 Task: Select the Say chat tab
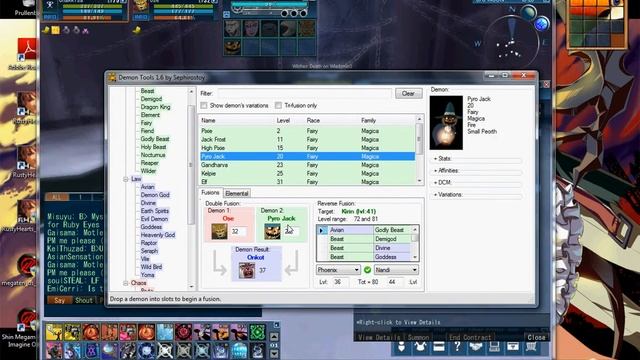tap(60, 300)
